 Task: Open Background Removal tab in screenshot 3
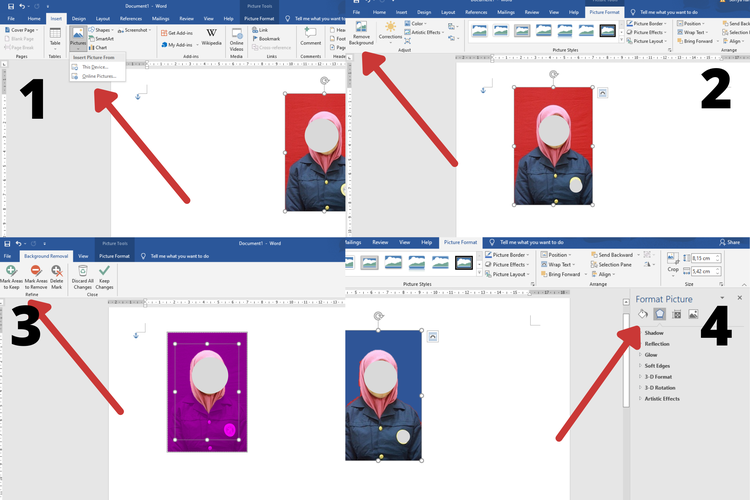click(x=46, y=256)
